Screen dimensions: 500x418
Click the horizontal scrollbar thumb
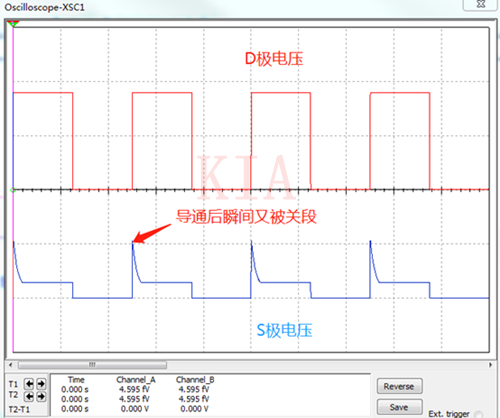tap(92, 365)
